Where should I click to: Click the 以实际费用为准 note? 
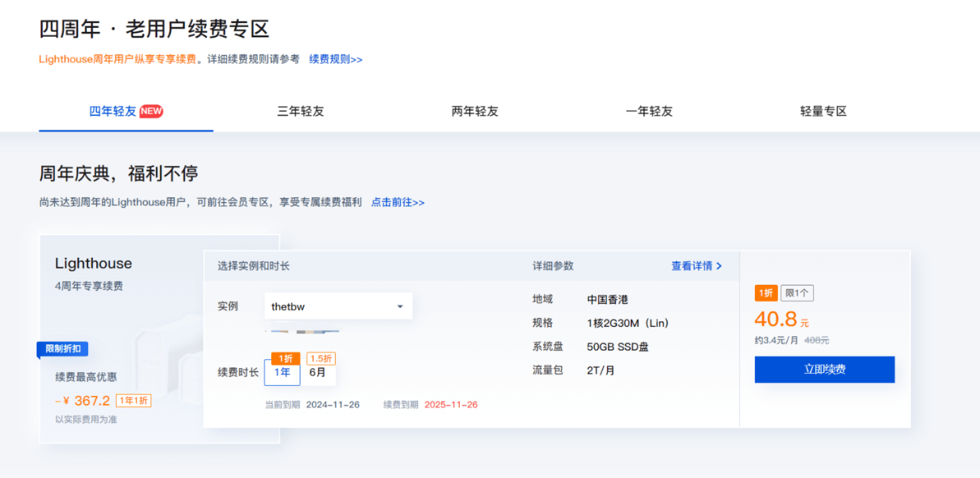[86, 420]
